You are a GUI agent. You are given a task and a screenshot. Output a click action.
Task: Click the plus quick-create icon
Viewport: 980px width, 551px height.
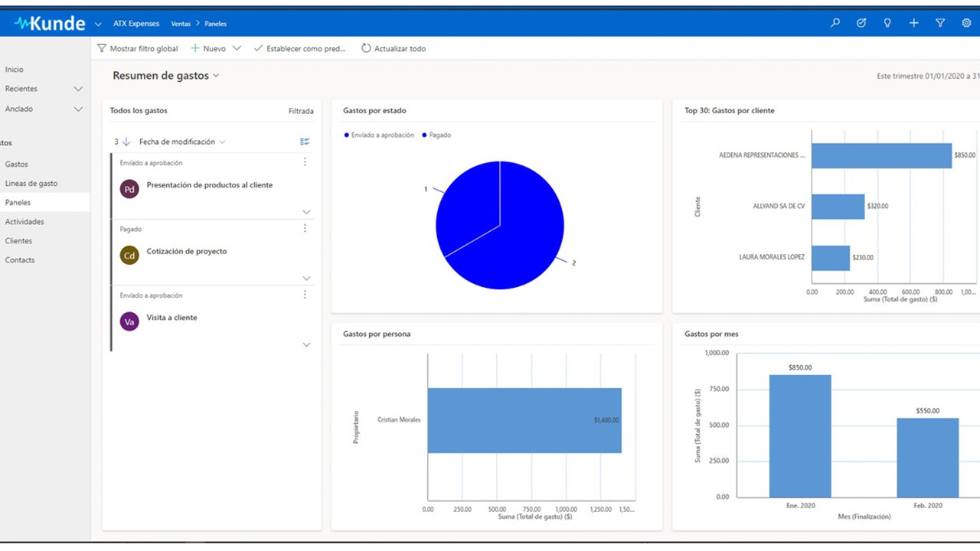pos(913,23)
